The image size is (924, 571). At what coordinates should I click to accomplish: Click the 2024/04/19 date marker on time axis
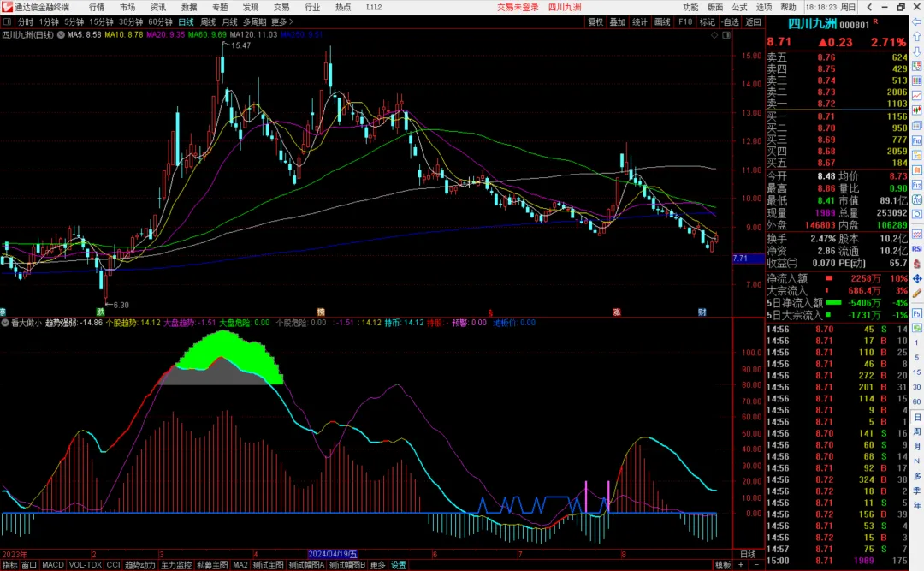(333, 554)
